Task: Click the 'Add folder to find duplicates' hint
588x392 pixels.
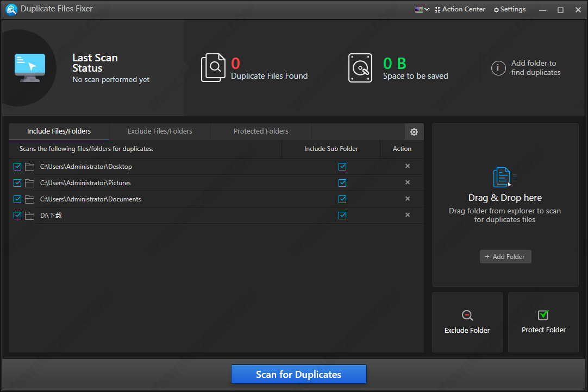Action: (535, 68)
